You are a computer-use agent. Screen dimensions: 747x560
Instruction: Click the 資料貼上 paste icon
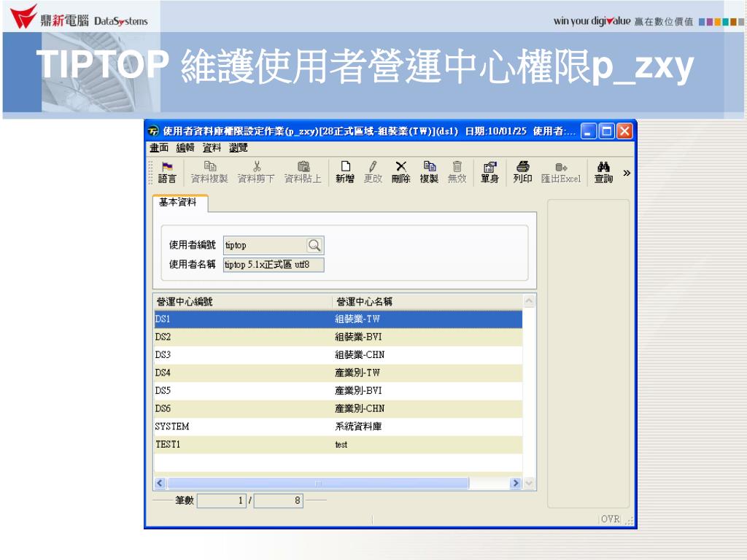click(303, 166)
